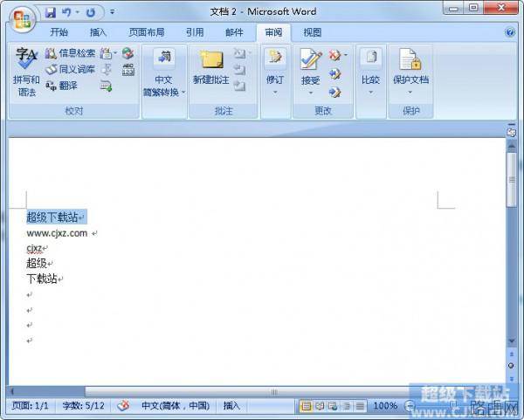524x420 pixels.
Task: Expand the 接受 dropdown arrow
Action: coord(311,93)
